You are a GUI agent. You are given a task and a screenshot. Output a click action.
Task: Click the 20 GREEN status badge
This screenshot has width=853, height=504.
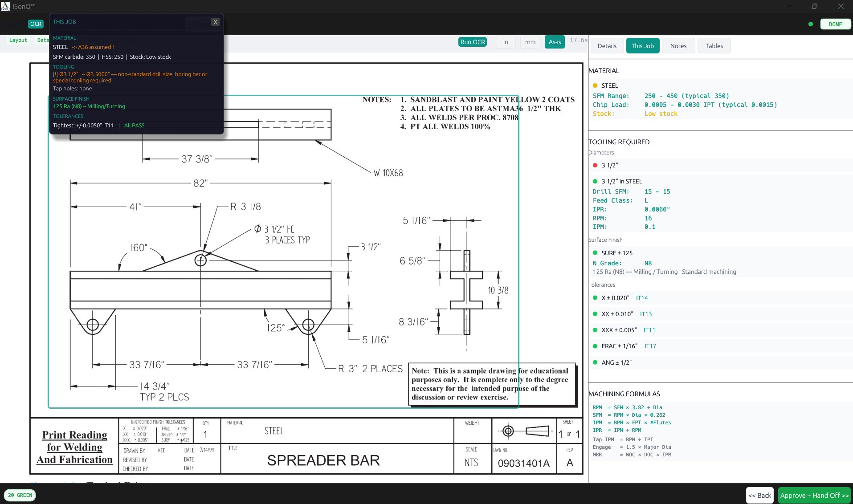click(x=20, y=495)
